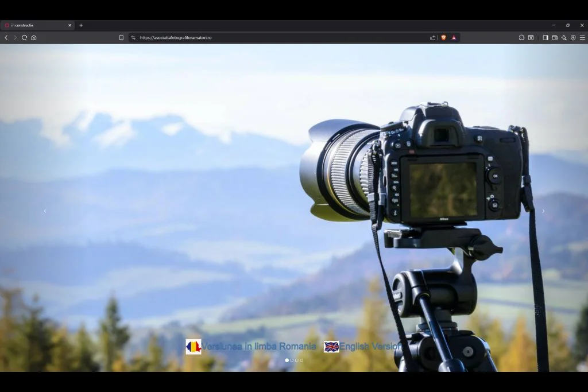
Task: Go to the browser Home page
Action: point(34,38)
